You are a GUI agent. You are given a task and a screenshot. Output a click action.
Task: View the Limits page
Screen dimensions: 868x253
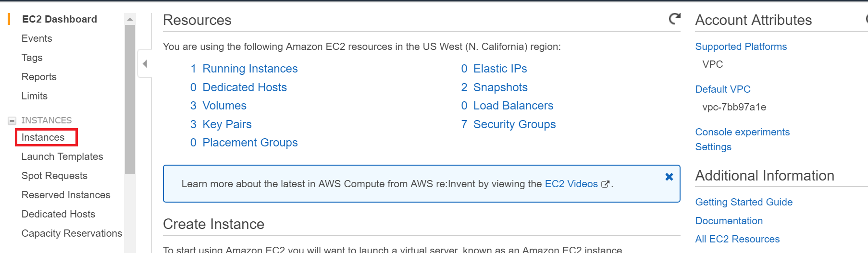click(x=34, y=96)
